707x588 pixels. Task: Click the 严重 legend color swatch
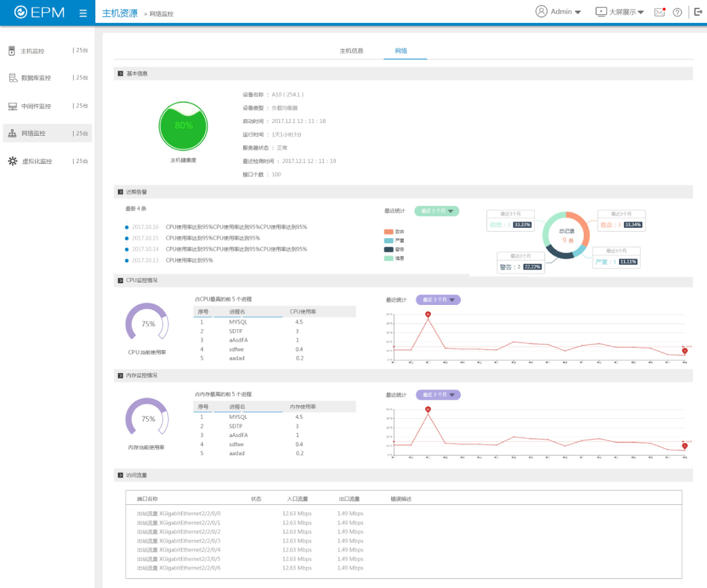[389, 241]
